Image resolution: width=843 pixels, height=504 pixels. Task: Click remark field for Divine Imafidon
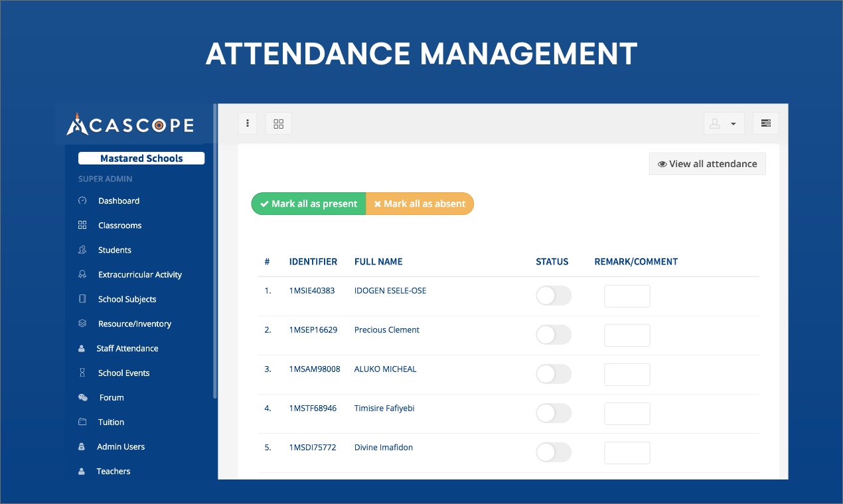tap(627, 452)
